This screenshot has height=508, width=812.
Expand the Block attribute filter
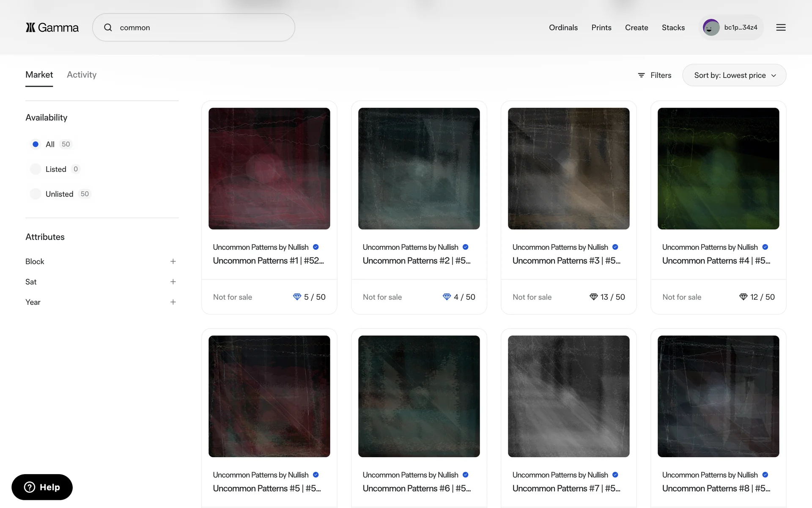click(173, 262)
